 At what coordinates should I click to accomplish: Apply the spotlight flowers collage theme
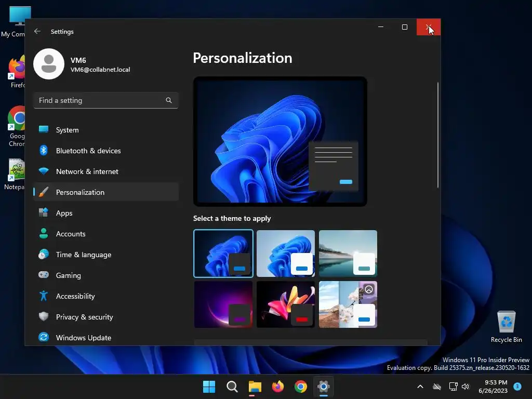[348, 304]
